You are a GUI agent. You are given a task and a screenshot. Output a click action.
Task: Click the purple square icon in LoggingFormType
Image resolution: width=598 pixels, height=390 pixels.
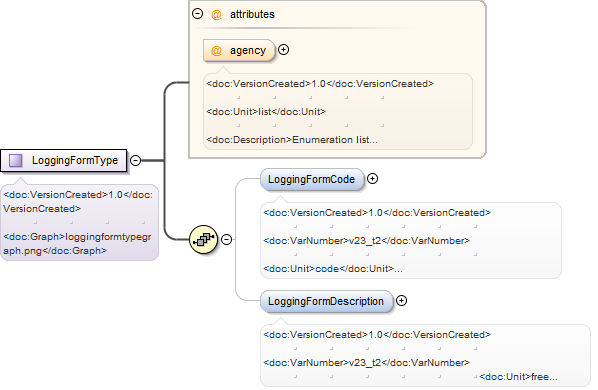pos(16,160)
